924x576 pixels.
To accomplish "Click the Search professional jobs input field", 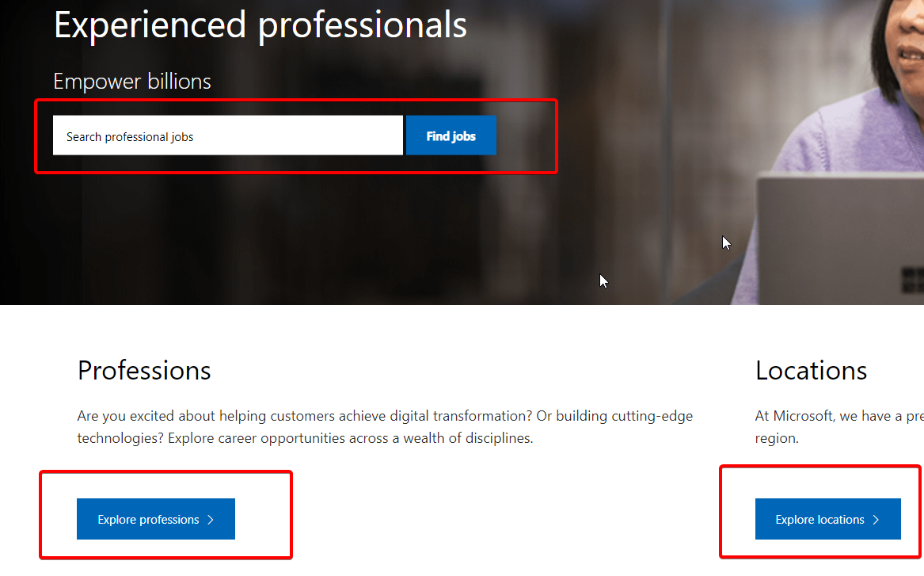I will 227,135.
